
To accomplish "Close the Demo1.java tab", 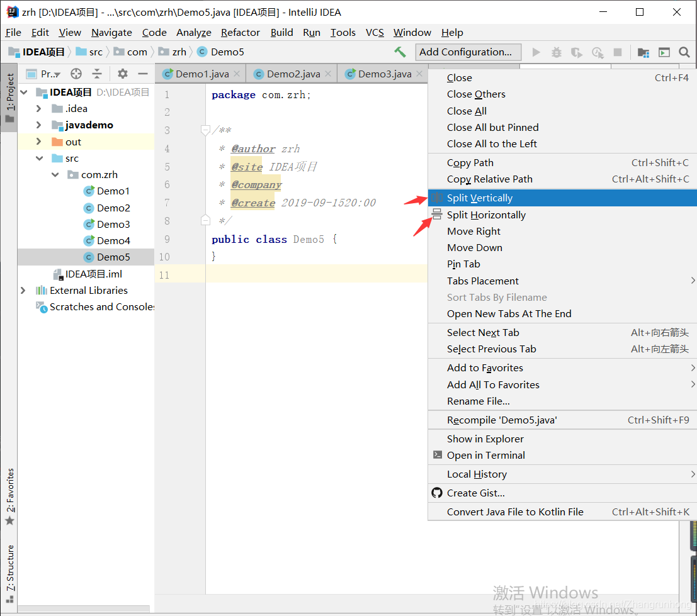I will click(x=237, y=74).
